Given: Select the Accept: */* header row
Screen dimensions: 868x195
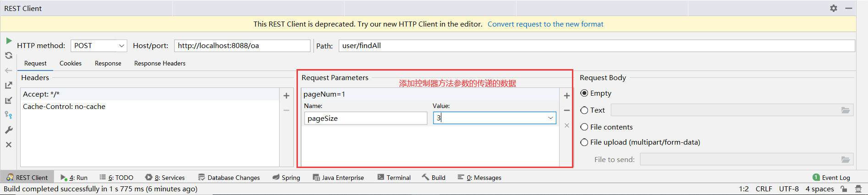Looking at the screenshot, I should (150, 94).
